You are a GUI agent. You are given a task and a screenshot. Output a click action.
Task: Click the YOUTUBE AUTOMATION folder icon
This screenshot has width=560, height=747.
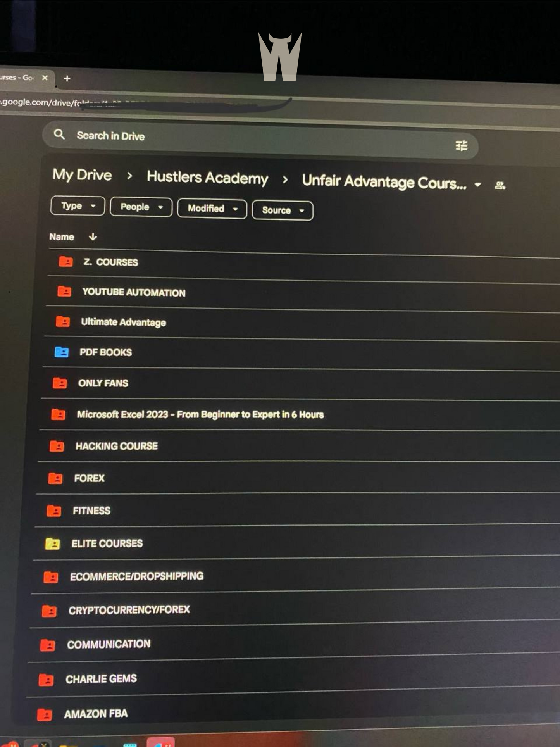64,291
